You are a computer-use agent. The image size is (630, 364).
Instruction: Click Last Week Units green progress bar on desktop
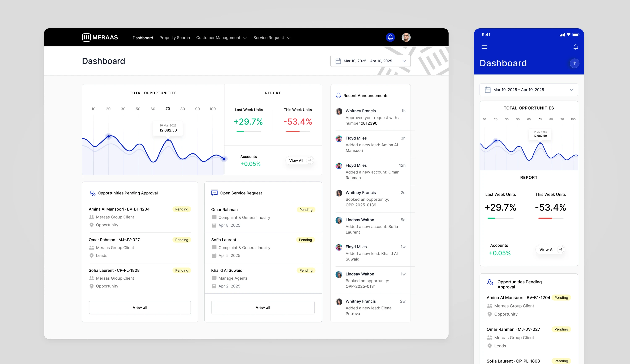[x=249, y=132]
